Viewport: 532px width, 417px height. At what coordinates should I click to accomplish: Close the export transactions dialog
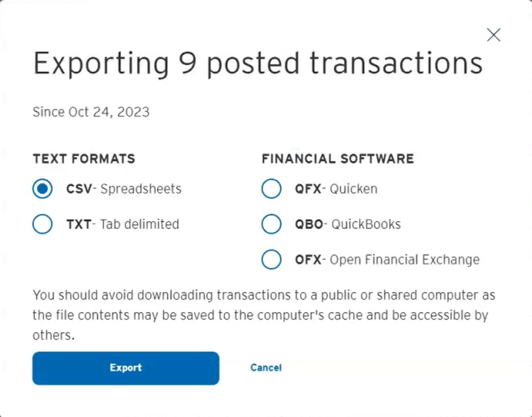(493, 34)
